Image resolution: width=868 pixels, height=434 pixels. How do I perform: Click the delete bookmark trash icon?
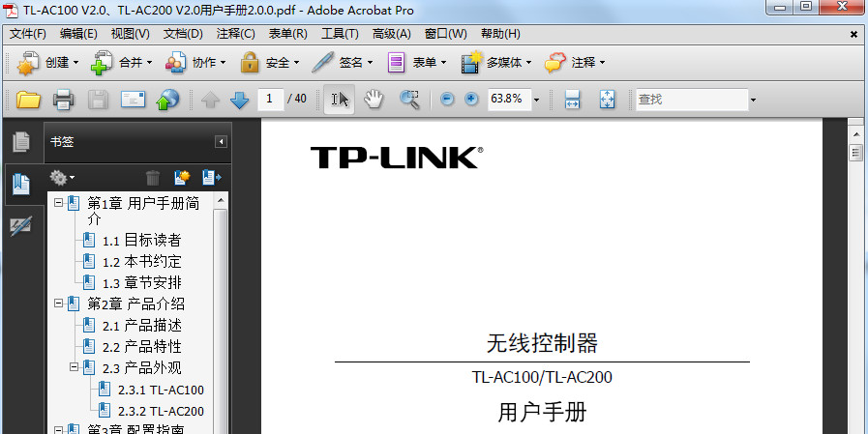click(x=152, y=178)
